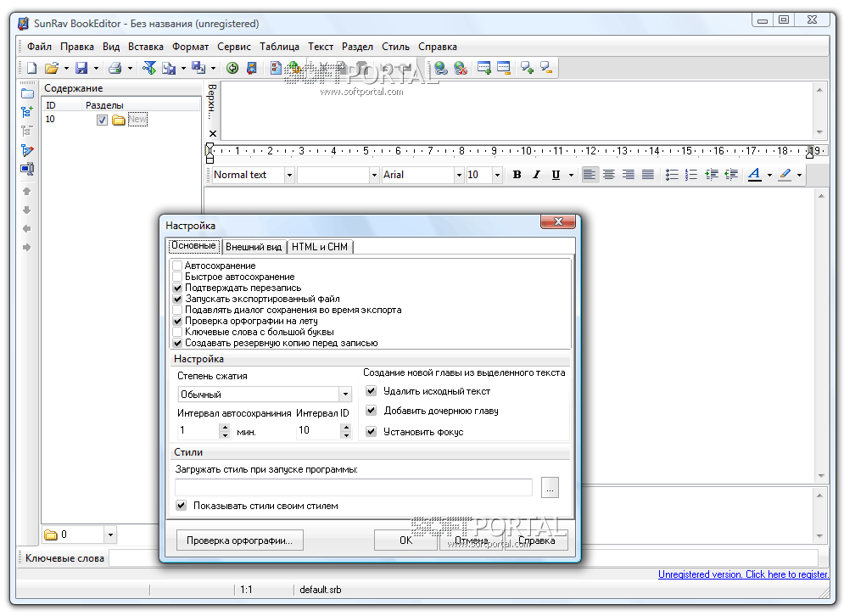The width and height of the screenshot is (844, 616).
Task: Uncheck Подтверждать перезапись
Action: [x=177, y=288]
